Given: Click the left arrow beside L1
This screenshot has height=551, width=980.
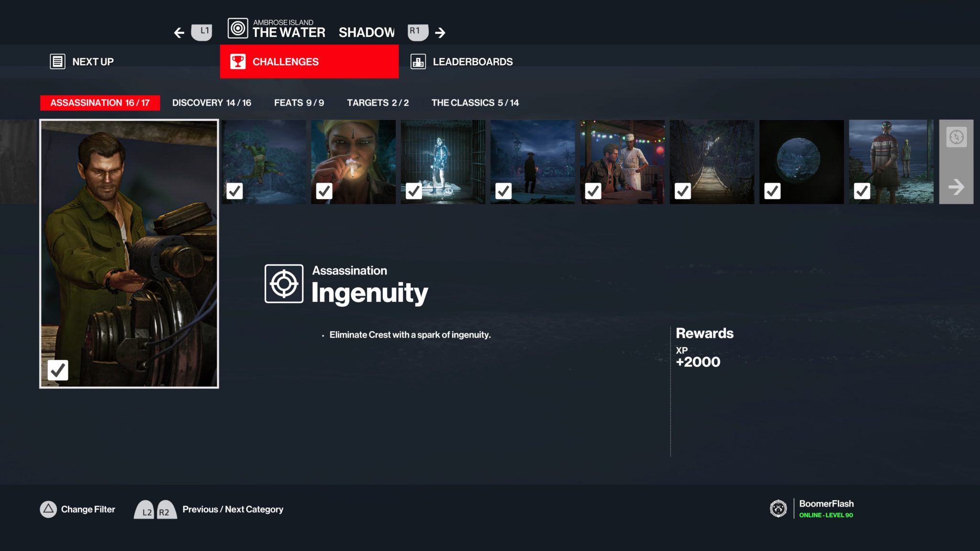Looking at the screenshot, I should [x=179, y=33].
